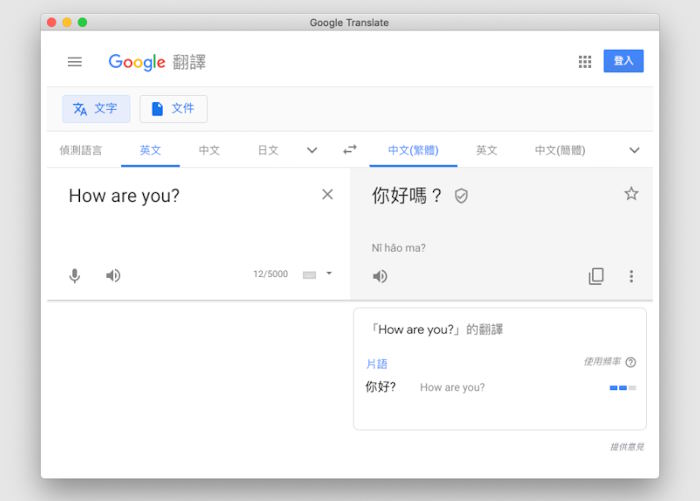Viewport: 700px width, 501px height.
Task: Start voice input with microphone icon
Action: coord(75,276)
